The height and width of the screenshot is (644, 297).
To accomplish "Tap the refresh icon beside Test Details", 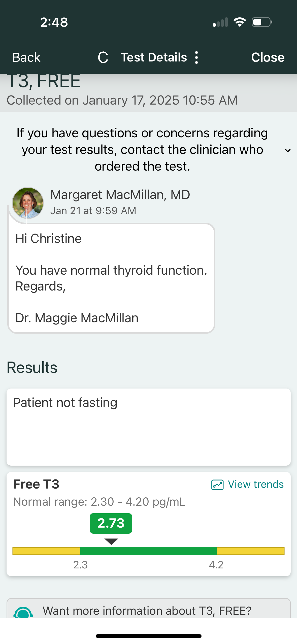I will tap(103, 57).
